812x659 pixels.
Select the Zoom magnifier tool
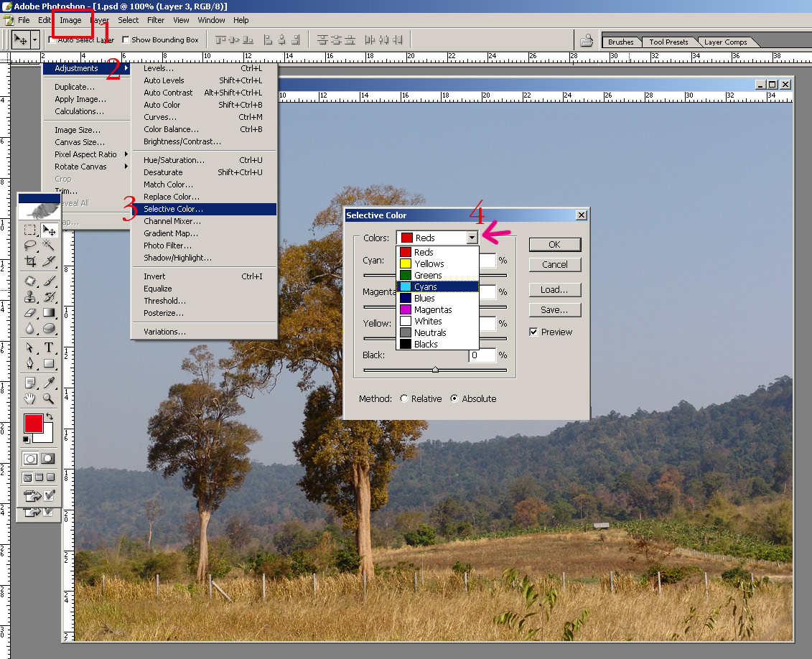point(49,398)
